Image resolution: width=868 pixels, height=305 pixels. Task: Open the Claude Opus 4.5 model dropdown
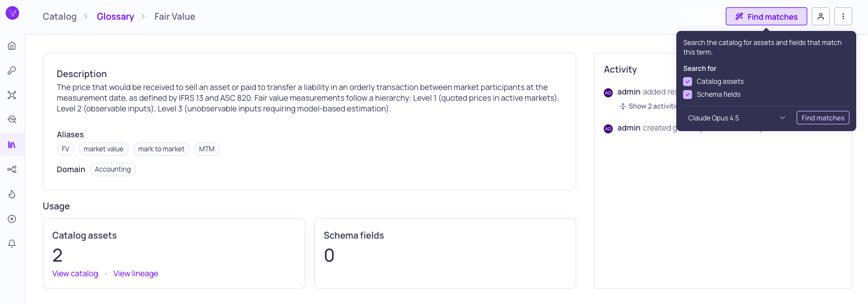point(736,118)
